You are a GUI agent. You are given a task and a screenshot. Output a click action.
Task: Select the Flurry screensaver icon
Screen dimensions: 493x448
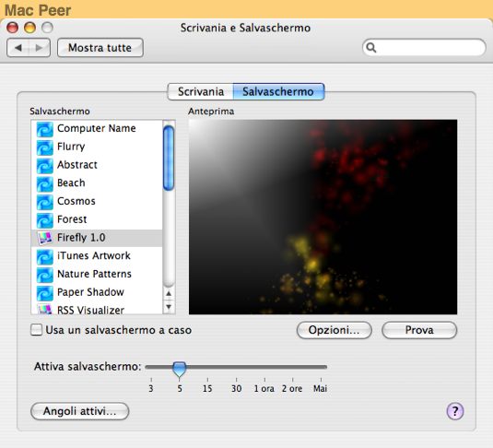click(x=44, y=147)
